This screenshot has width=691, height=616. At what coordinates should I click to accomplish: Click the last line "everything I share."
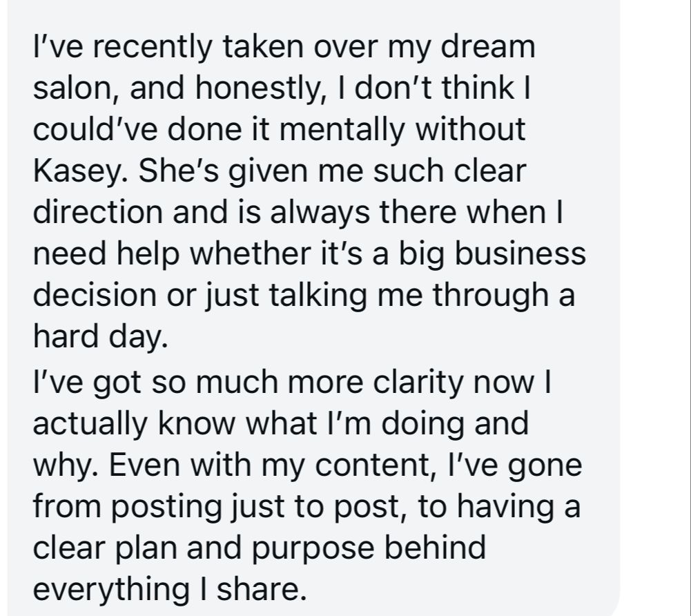click(168, 590)
